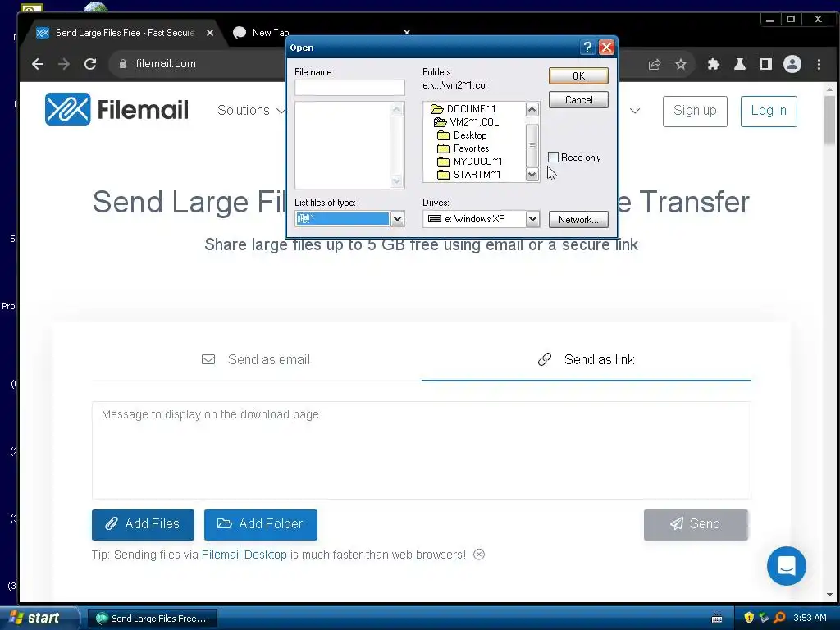Dismiss the Filemail Desktop tip
840x630 pixels.
point(479,555)
